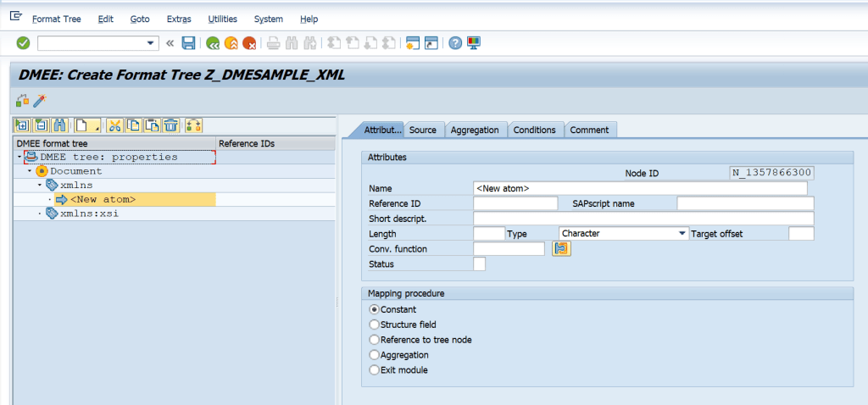
Task: Select the Structure field radio button
Action: coord(374,325)
